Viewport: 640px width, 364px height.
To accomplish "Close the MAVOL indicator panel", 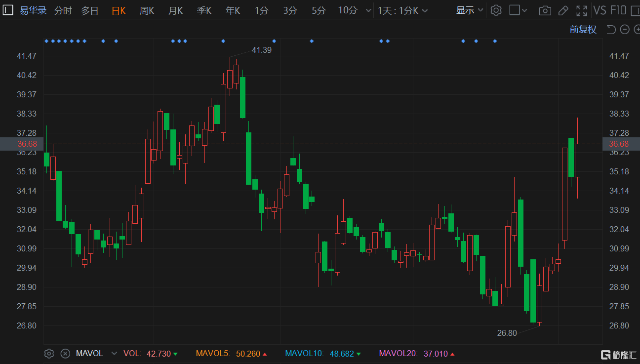I will [65, 354].
